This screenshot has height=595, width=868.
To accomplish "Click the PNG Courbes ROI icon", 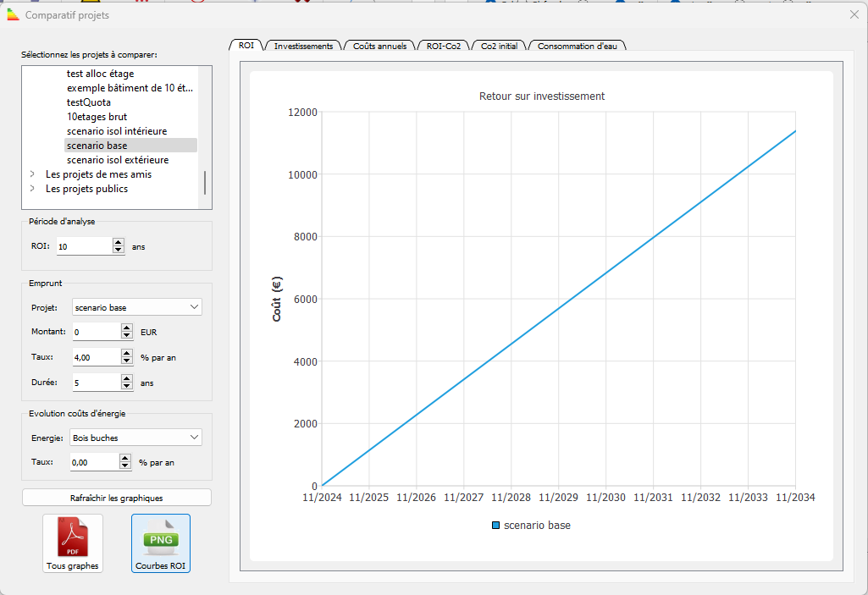I will point(161,542).
